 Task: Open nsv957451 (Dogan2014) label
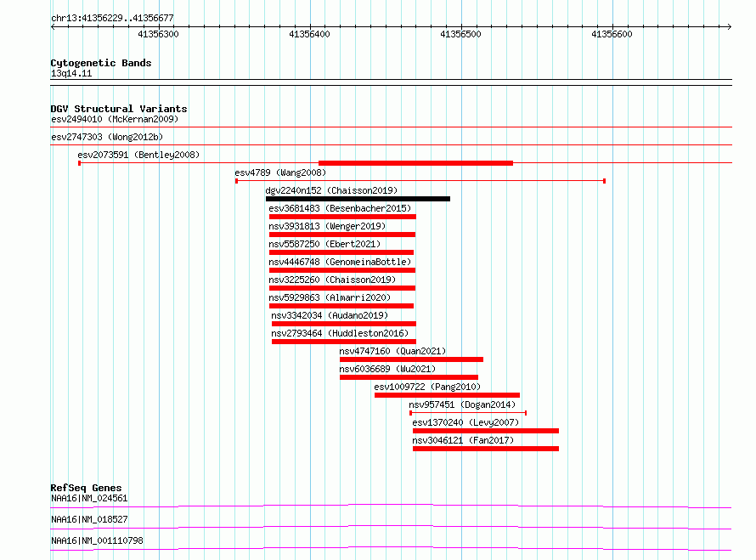click(462, 404)
